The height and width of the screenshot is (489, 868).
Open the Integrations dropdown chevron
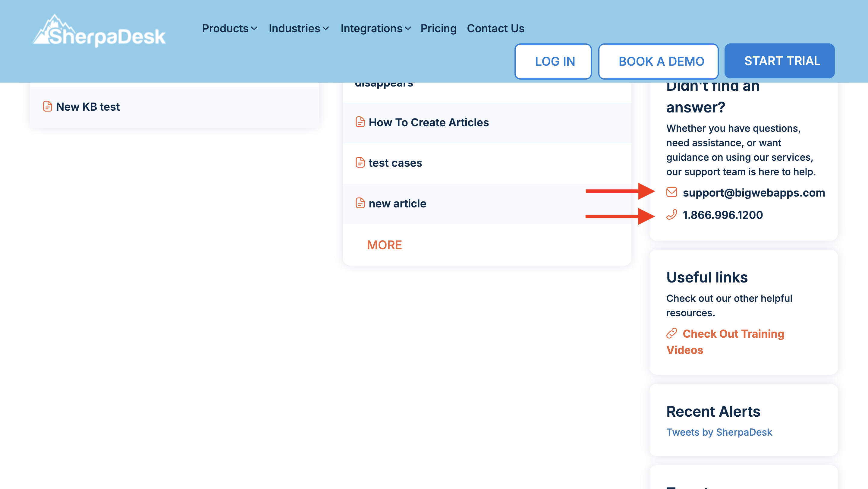(x=408, y=28)
